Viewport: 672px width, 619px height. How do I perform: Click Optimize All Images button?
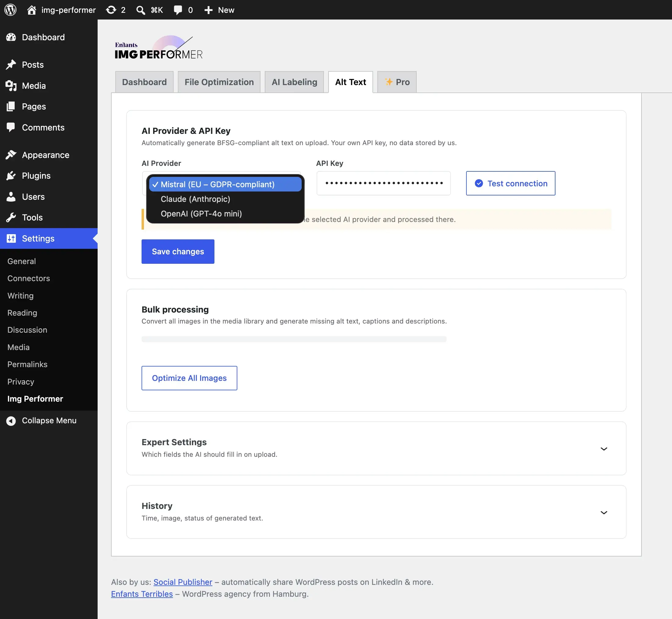(x=189, y=378)
